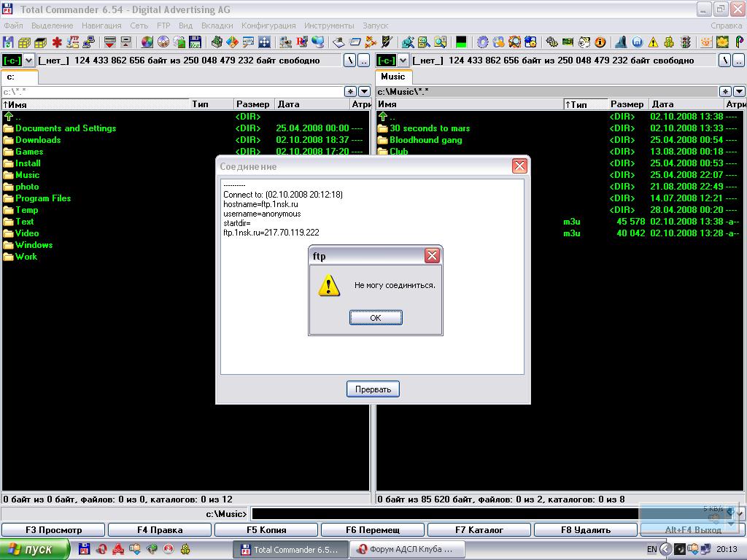Click the blue four-arrows toolbar icon
This screenshot has width=747, height=560.
pos(264,42)
